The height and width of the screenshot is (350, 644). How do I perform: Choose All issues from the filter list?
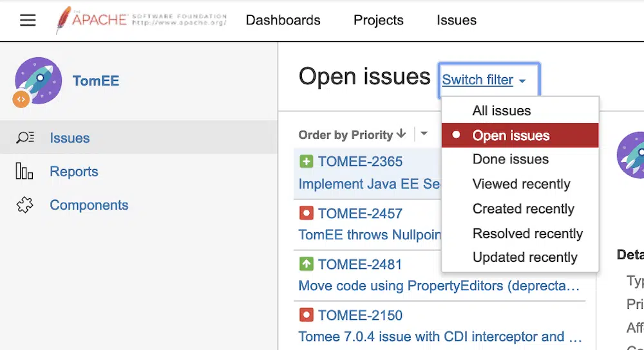tap(502, 111)
